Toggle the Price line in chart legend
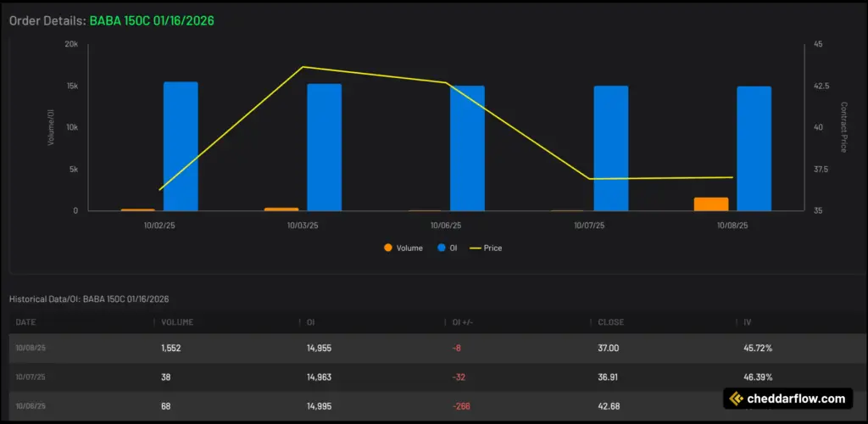 (x=486, y=248)
